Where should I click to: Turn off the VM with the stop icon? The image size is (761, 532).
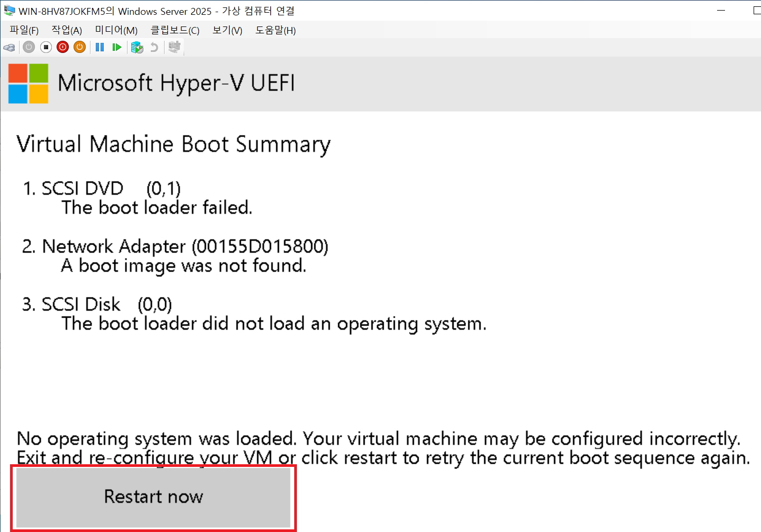tap(46, 47)
